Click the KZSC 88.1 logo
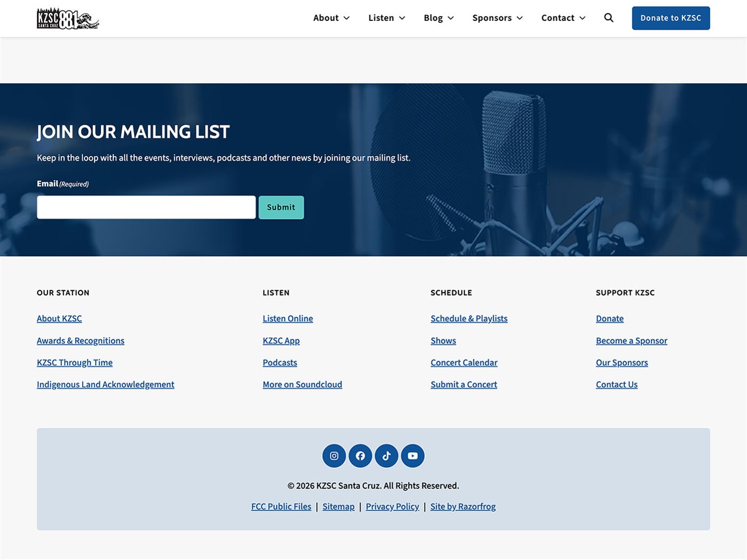Screen dimensions: 747x560 68,18
